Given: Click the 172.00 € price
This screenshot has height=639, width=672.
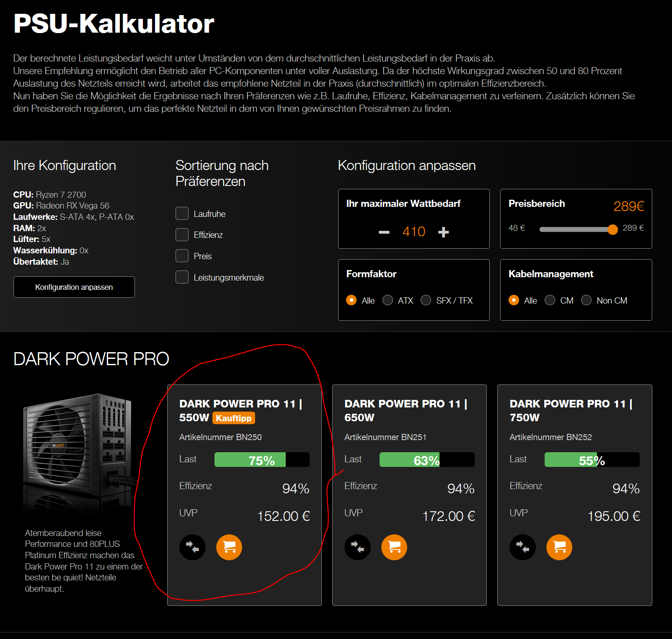Looking at the screenshot, I should (448, 516).
